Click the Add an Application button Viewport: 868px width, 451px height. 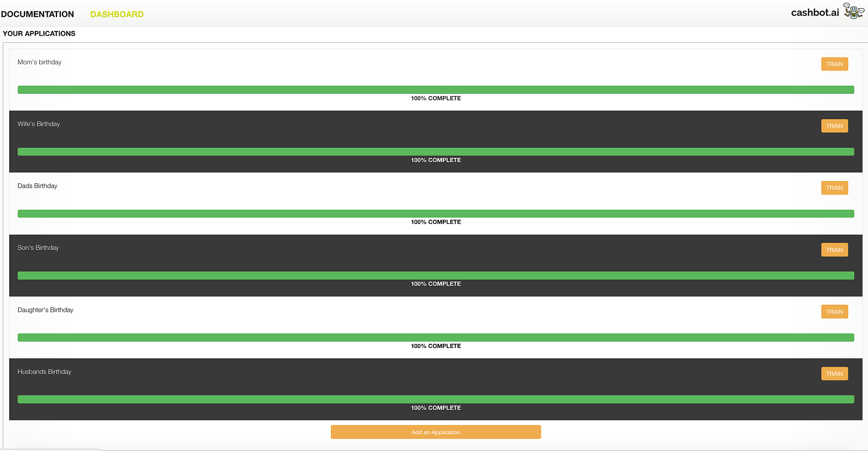pyautogui.click(x=436, y=432)
